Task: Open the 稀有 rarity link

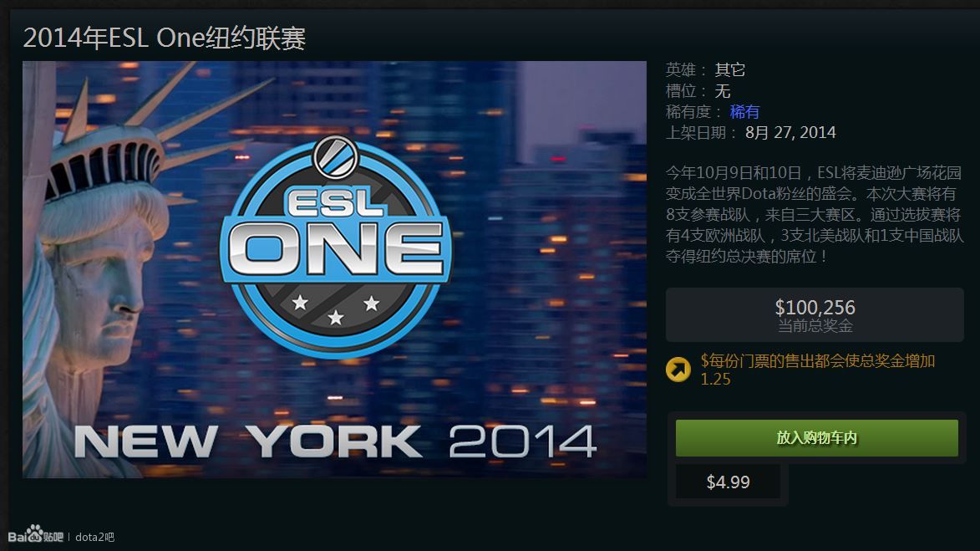Action: (744, 112)
